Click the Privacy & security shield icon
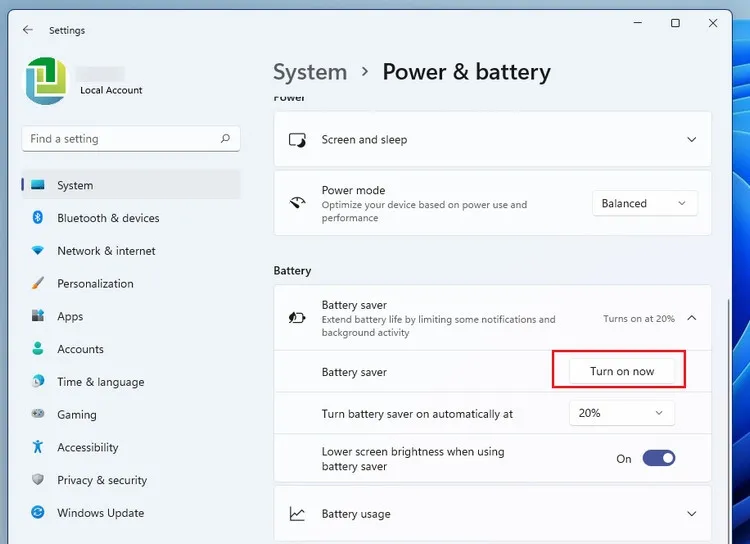750x544 pixels. 38,480
